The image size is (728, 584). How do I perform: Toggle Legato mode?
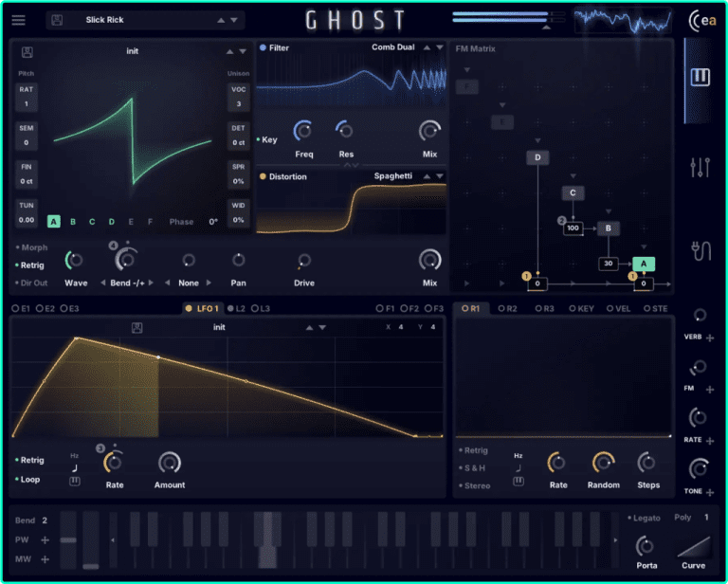tap(644, 518)
